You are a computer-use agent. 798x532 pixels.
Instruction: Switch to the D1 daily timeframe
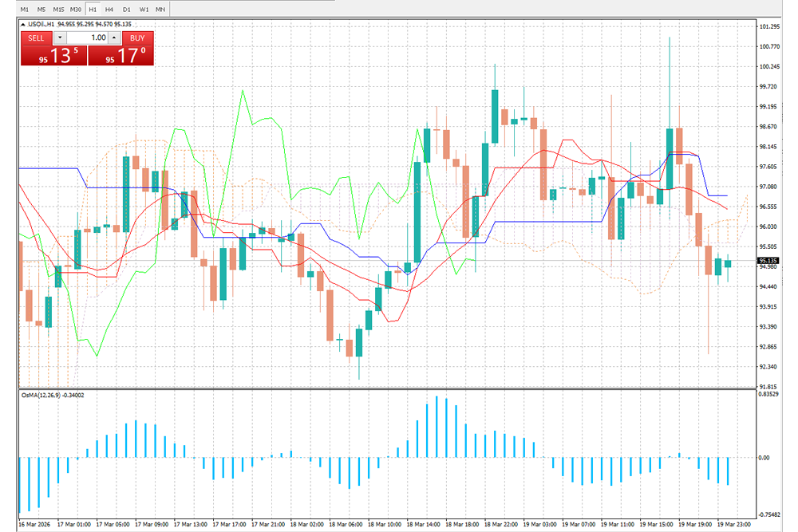pos(126,9)
